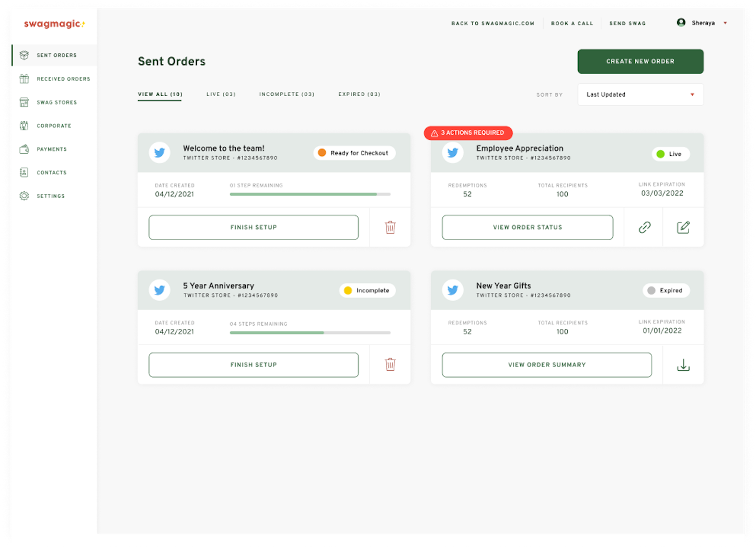Open the Incomplete orders tab
The image size is (756, 549).
(x=287, y=94)
